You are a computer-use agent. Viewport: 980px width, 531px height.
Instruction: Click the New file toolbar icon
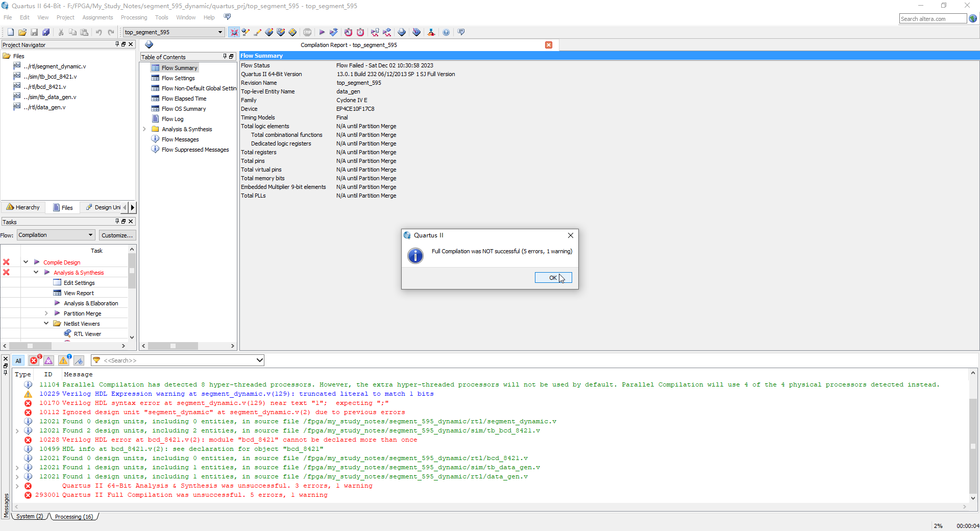point(10,32)
